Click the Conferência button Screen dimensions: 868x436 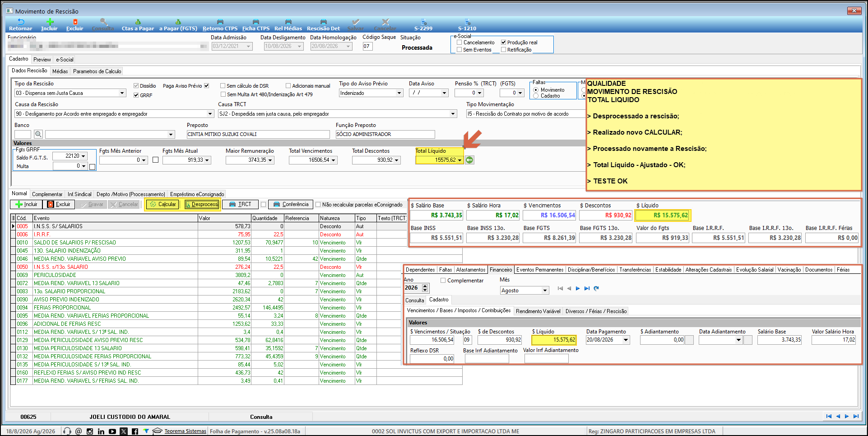click(291, 205)
